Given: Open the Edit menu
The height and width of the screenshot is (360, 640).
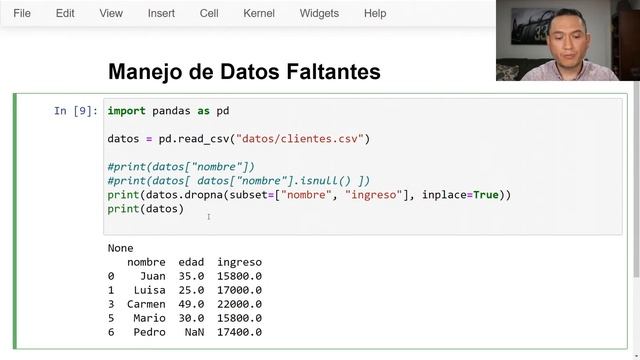Looking at the screenshot, I should click(65, 13).
